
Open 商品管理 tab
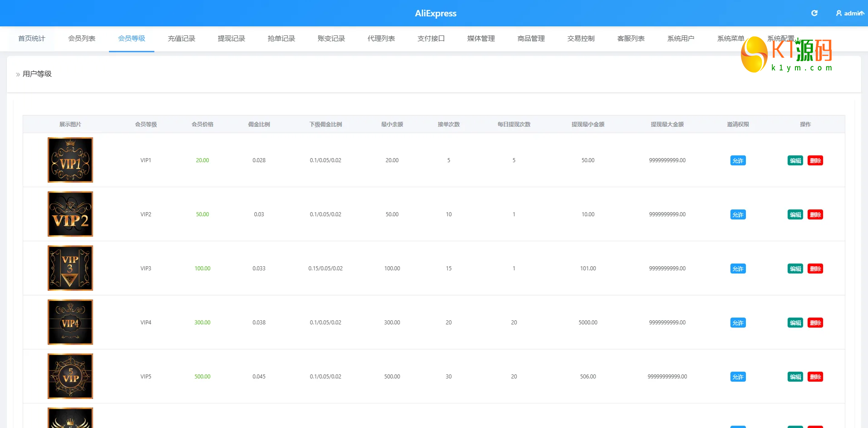[531, 39]
